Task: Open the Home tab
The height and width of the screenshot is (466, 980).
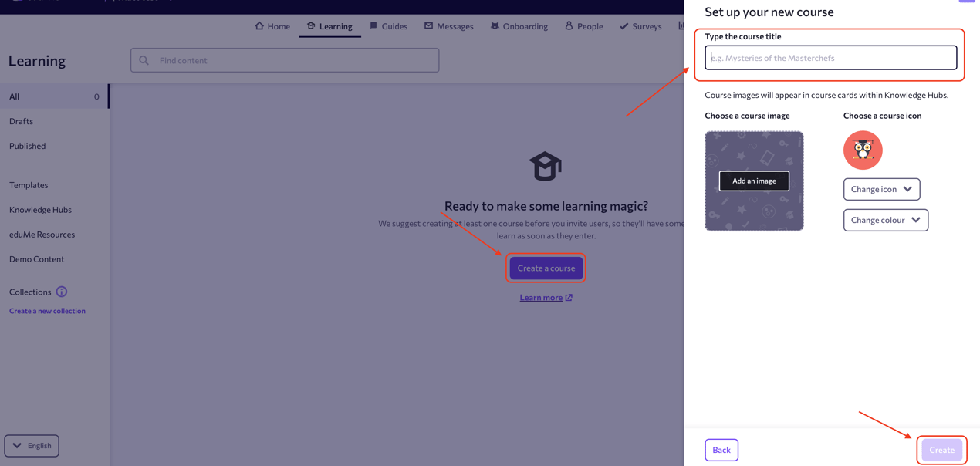Action: [x=272, y=26]
